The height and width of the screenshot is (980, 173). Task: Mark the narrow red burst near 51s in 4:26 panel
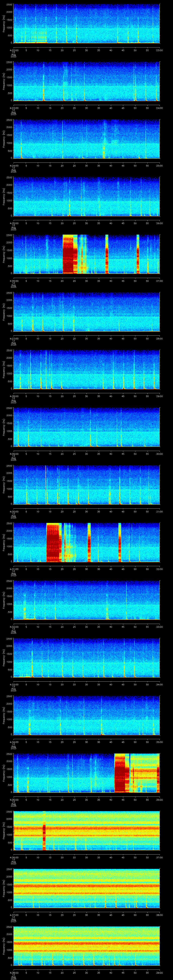(138, 255)
